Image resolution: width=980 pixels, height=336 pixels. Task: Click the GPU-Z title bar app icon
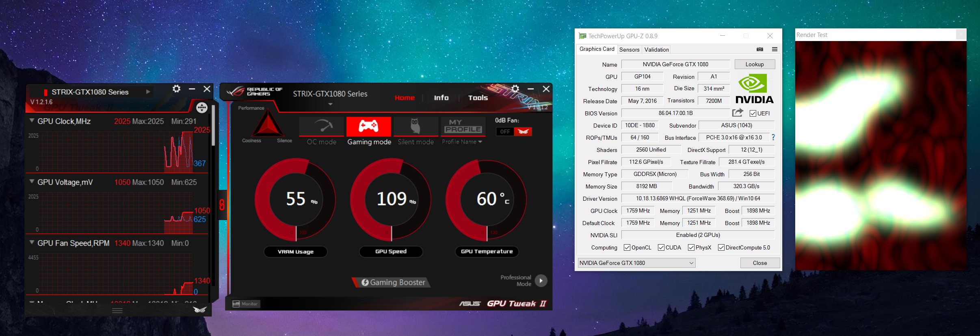pyautogui.click(x=582, y=36)
